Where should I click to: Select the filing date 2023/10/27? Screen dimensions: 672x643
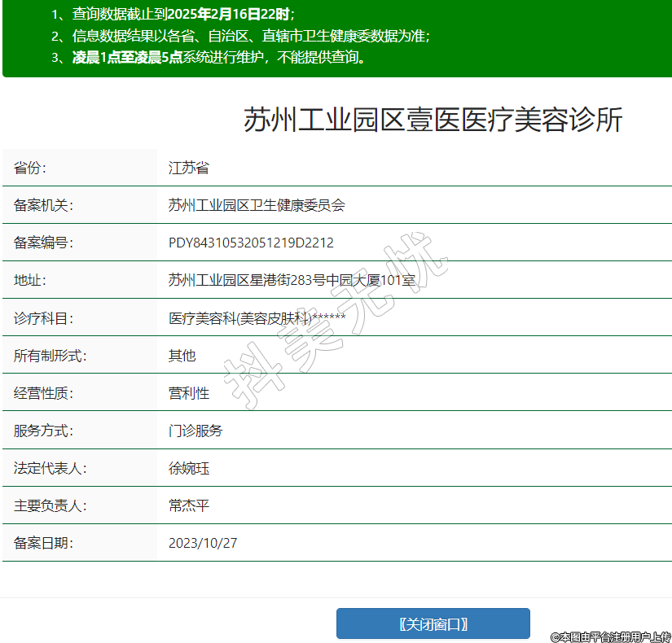click(x=203, y=543)
